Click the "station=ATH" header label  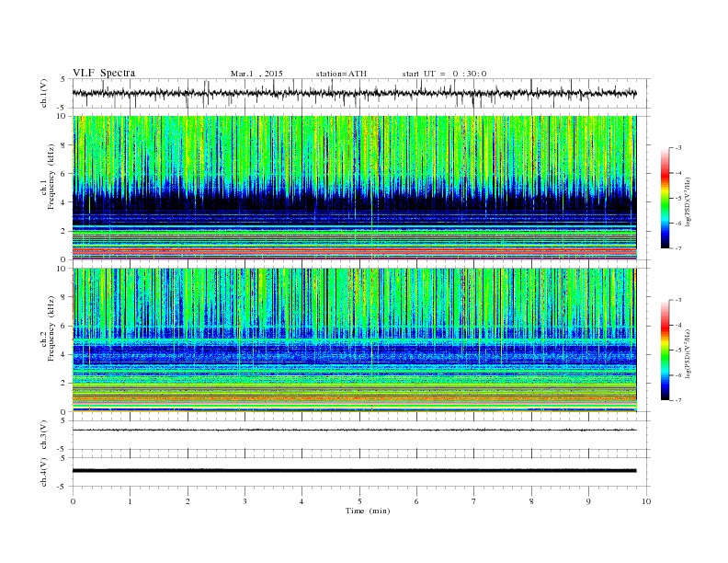pos(341,74)
